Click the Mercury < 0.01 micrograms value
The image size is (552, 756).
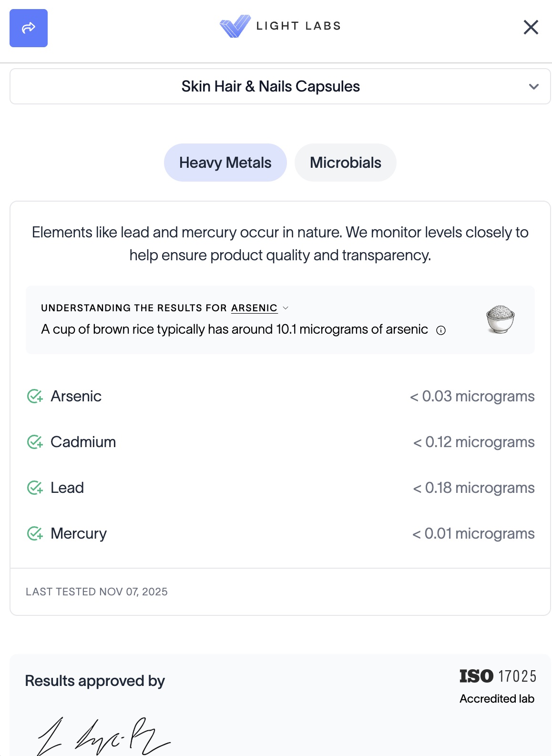473,533
